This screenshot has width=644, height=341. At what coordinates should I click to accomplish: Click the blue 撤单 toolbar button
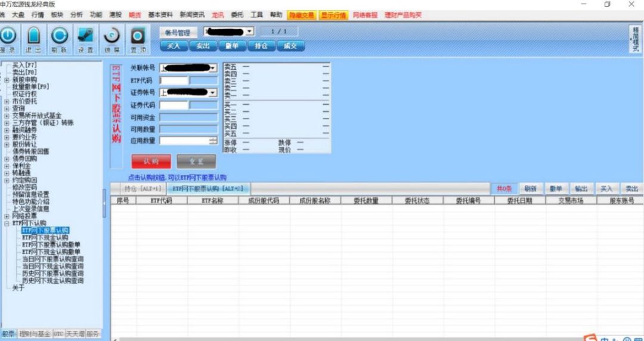[x=232, y=46]
